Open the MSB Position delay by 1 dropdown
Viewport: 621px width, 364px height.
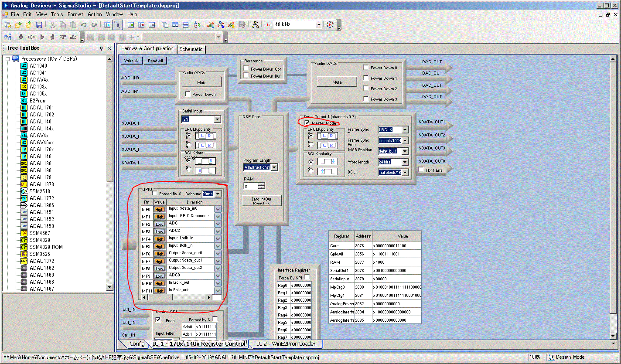tap(405, 151)
